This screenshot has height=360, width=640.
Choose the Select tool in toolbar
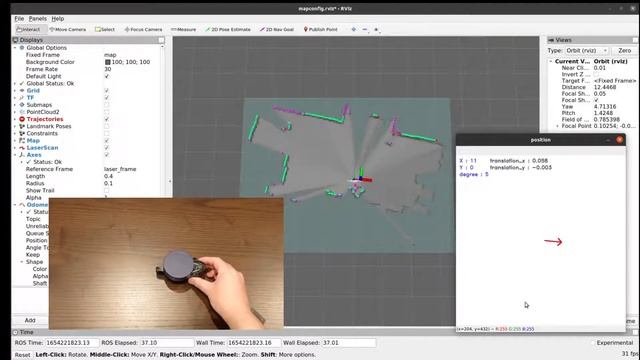tap(105, 29)
